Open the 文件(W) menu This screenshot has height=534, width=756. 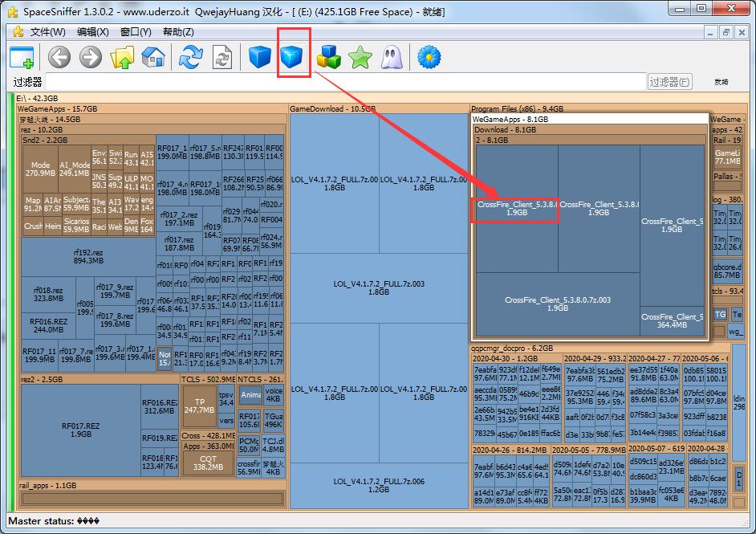tap(47, 32)
